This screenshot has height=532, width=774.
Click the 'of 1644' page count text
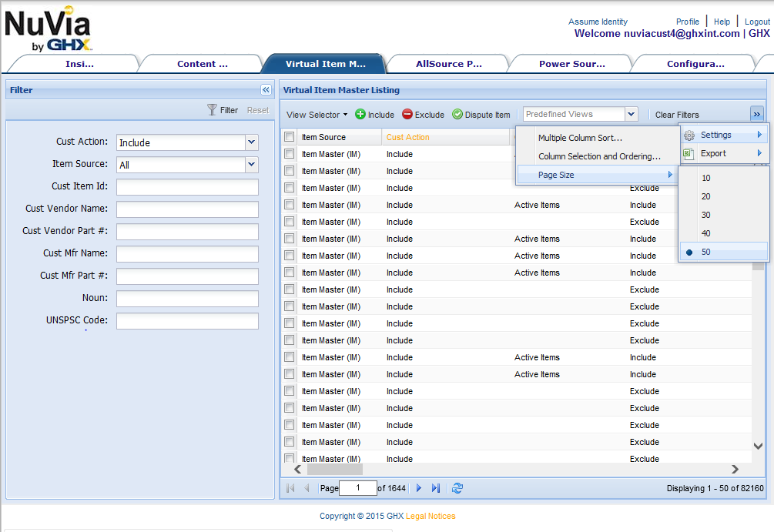click(x=391, y=488)
